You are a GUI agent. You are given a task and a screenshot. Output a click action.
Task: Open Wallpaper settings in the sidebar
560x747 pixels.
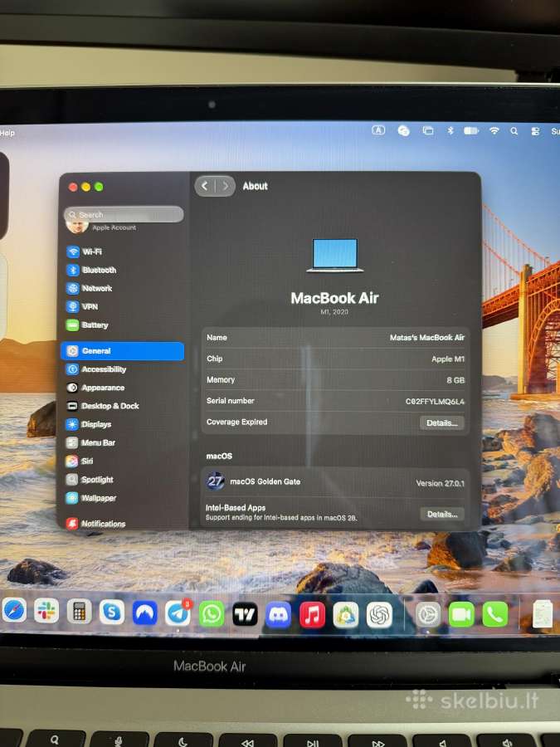[x=124, y=498]
